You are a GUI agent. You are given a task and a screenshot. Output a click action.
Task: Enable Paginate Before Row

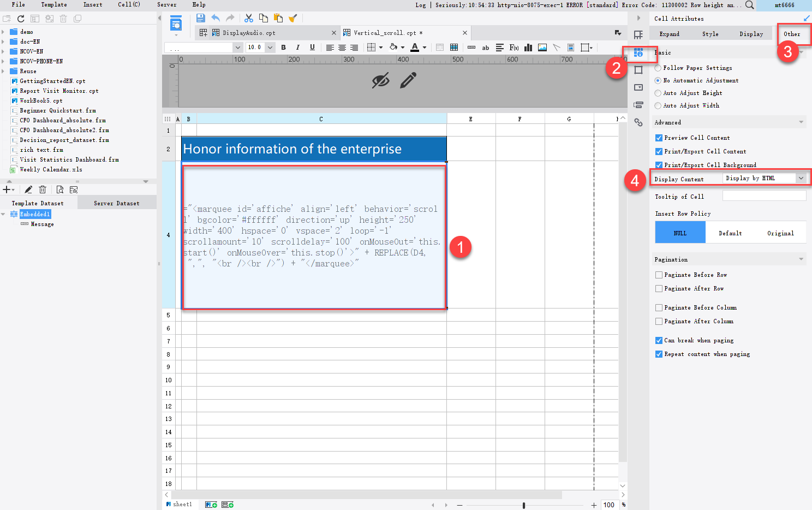point(659,275)
